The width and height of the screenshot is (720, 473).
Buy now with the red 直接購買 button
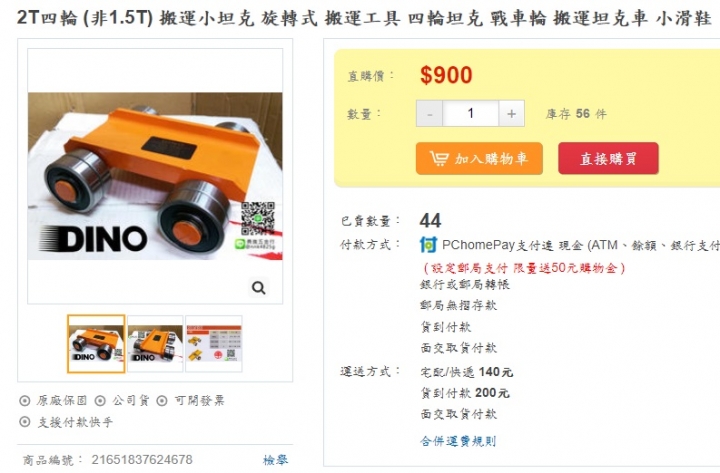click(608, 158)
